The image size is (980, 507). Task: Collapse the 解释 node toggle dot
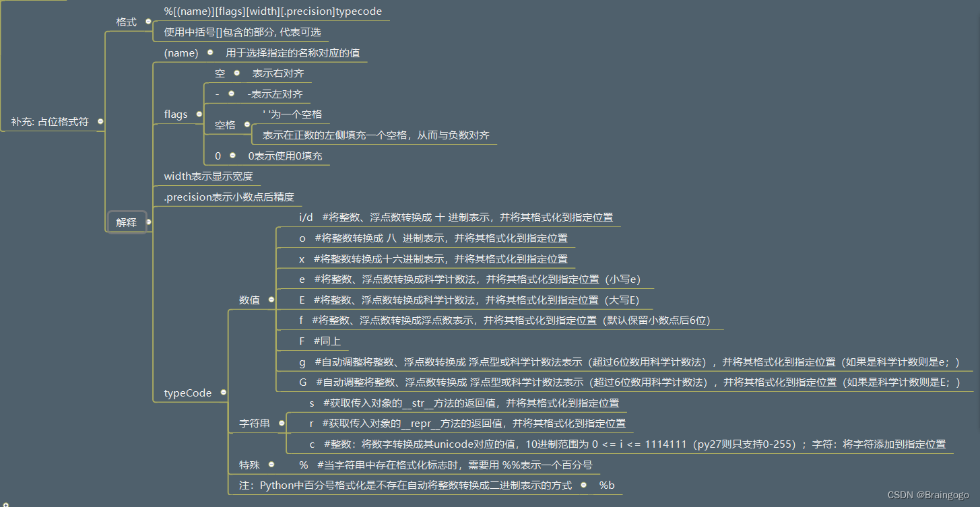coord(149,221)
